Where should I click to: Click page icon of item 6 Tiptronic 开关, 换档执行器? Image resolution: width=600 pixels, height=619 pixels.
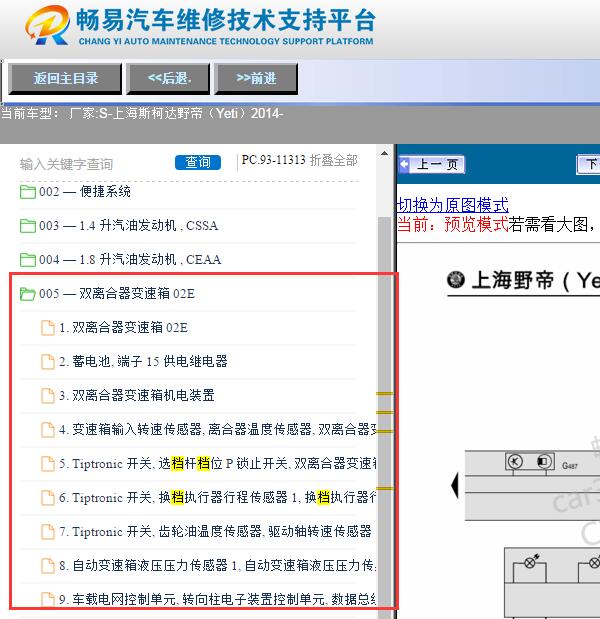point(48,498)
